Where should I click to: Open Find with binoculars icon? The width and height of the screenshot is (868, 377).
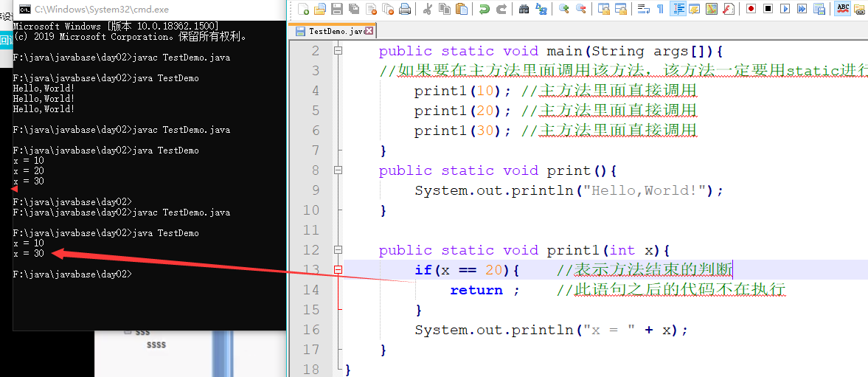[524, 9]
